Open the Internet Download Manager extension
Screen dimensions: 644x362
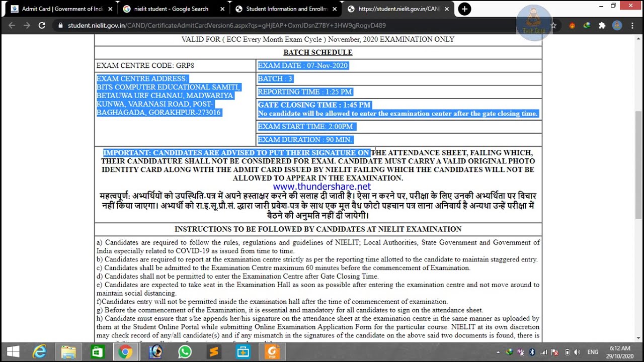point(587,25)
